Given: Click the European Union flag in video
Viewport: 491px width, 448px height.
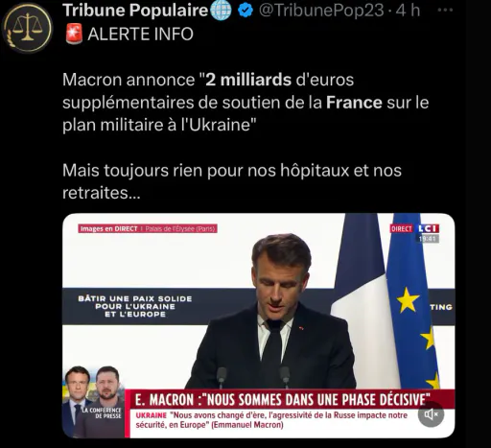Looking at the screenshot, I should [x=413, y=301].
